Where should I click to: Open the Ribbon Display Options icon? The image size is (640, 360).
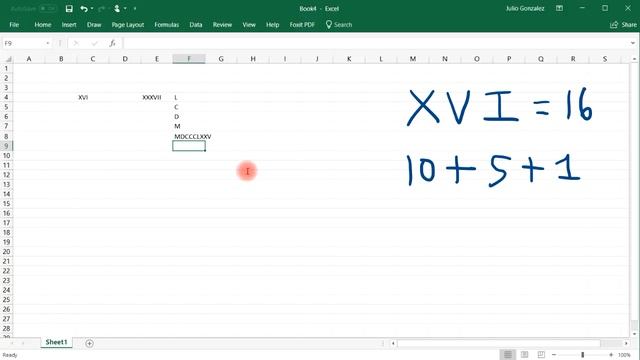[560, 8]
